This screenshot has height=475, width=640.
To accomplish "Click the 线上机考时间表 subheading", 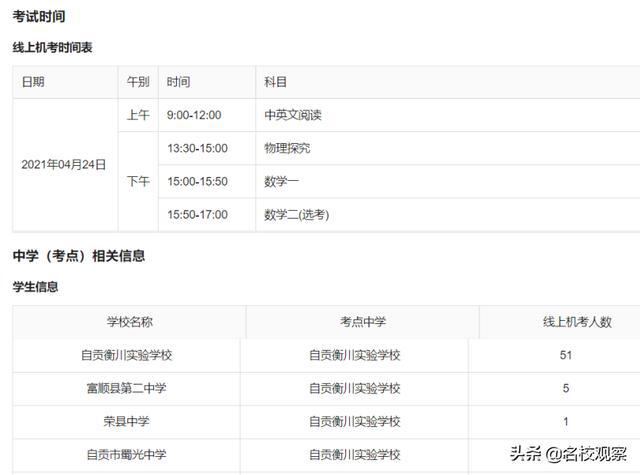I will (52, 47).
